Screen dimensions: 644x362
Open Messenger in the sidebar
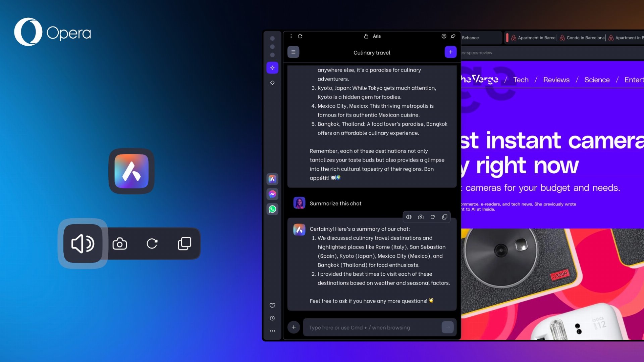(x=272, y=194)
